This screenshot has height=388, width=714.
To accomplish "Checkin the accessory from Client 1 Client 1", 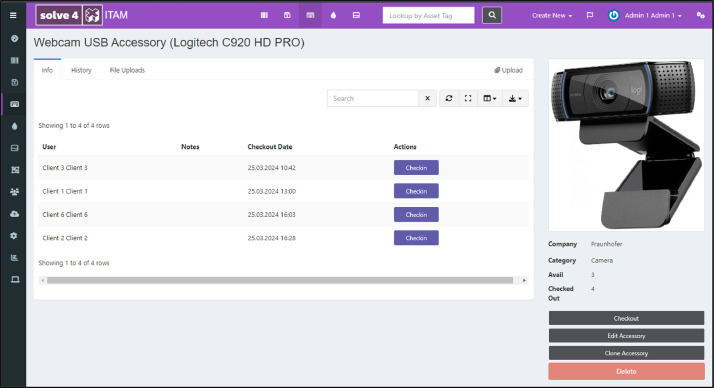I will [416, 191].
